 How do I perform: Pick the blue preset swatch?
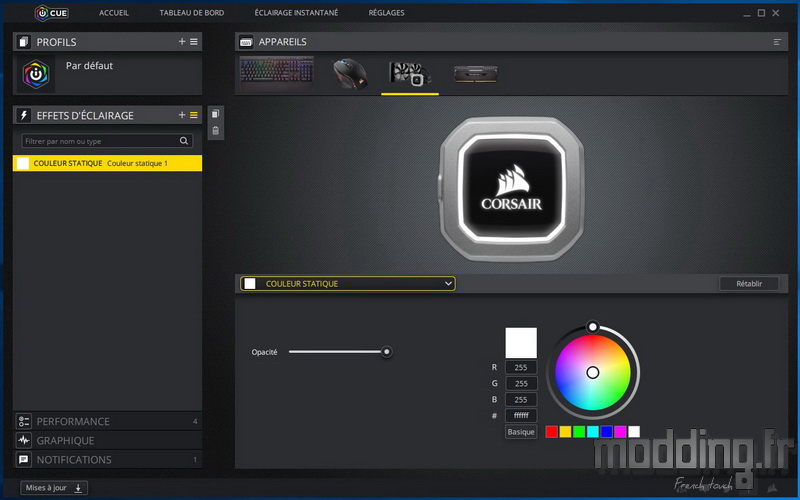(x=607, y=432)
